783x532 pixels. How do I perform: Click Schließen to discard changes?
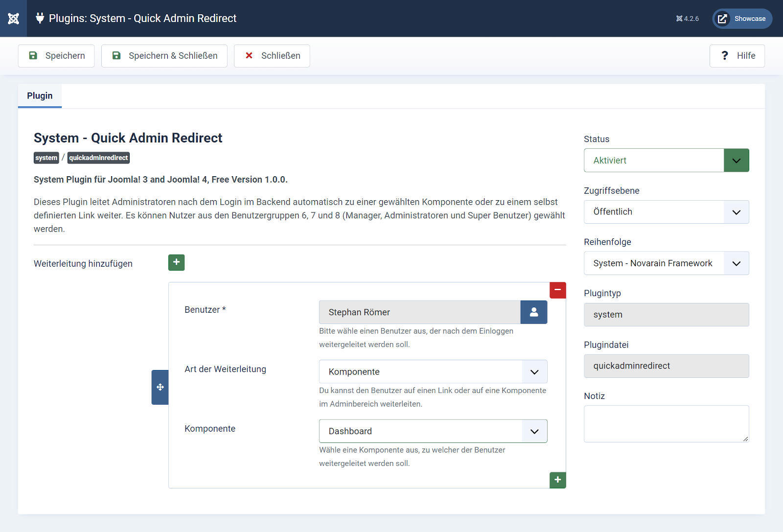pyautogui.click(x=272, y=55)
